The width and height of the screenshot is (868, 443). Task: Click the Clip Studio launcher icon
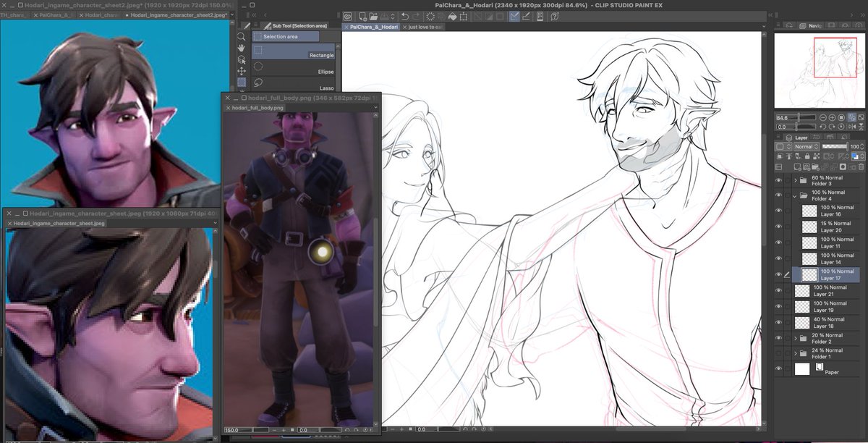coord(348,16)
